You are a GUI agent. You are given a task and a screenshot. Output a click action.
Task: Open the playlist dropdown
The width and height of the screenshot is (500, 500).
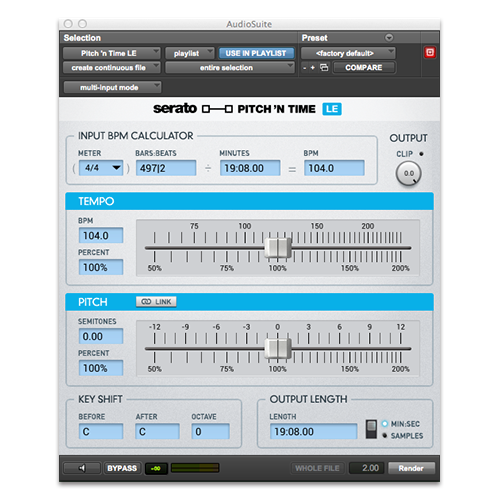[189, 53]
